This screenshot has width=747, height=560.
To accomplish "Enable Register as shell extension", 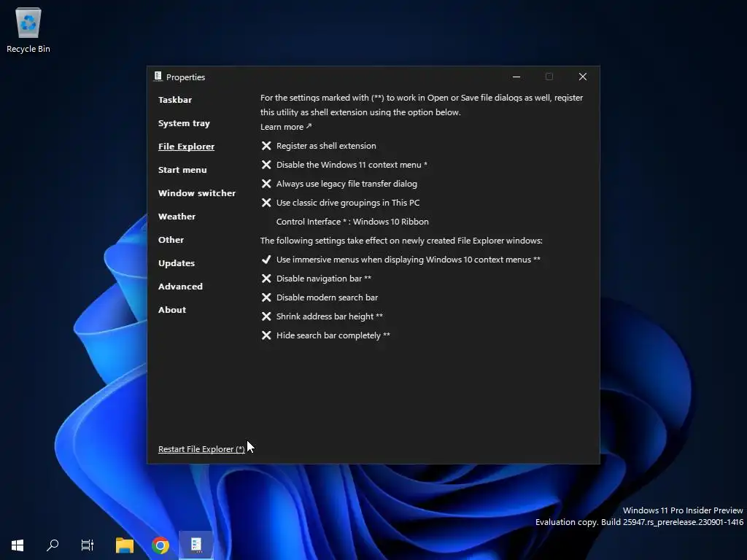I will click(x=319, y=146).
